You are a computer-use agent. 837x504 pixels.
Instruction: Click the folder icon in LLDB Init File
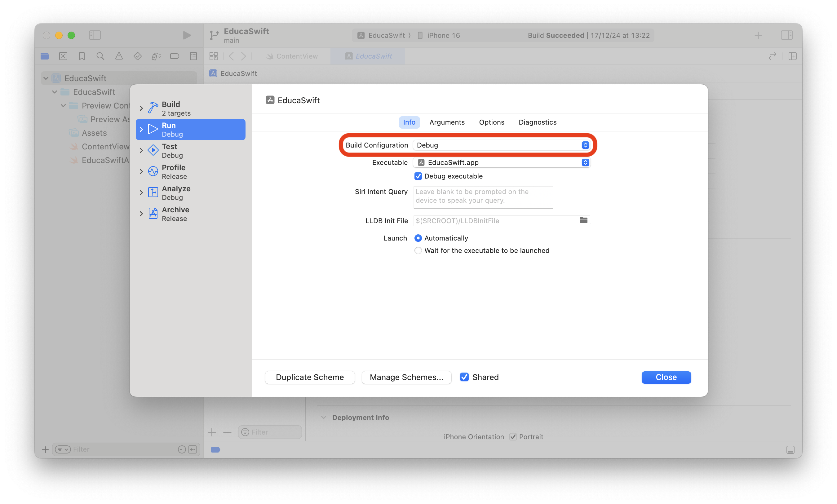pos(583,220)
